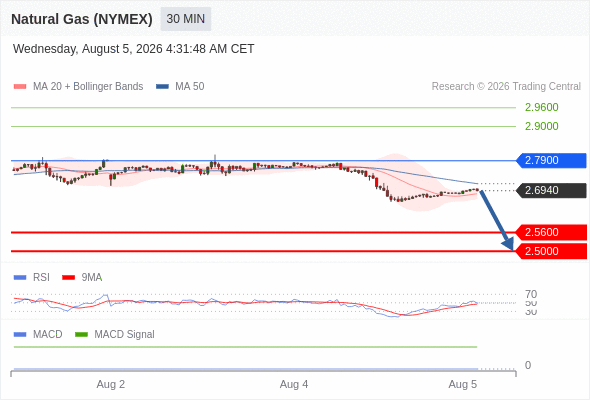Viewport: 590px width, 400px height.
Task: Click the MA 20 + Bollinger Bands legend swatch
Action: pos(20,87)
